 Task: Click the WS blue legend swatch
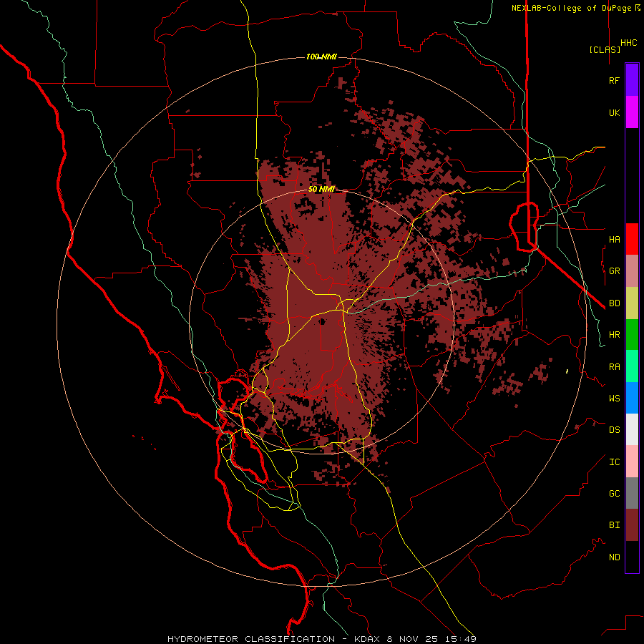coord(632,398)
